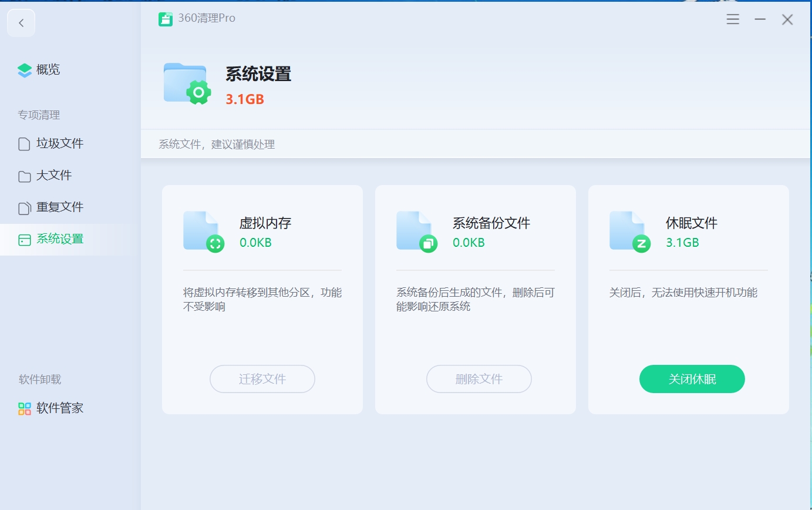Screen dimensions: 812x510
Task: Click the 删除文件 button
Action: click(x=479, y=379)
